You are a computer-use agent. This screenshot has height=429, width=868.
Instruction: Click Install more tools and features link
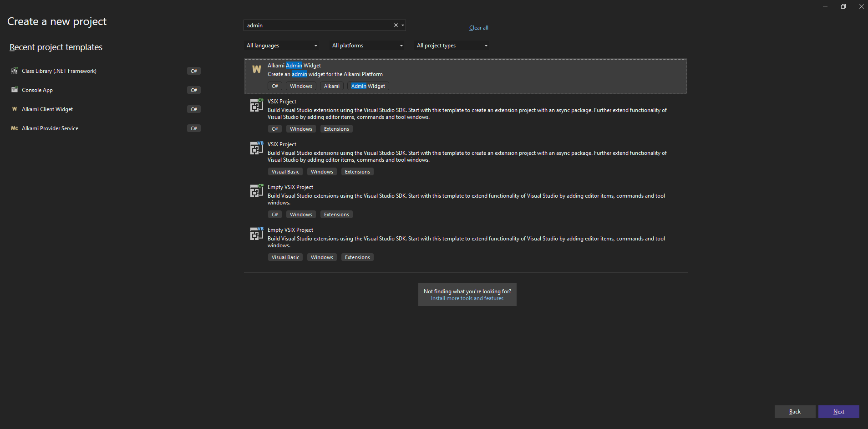pyautogui.click(x=467, y=298)
